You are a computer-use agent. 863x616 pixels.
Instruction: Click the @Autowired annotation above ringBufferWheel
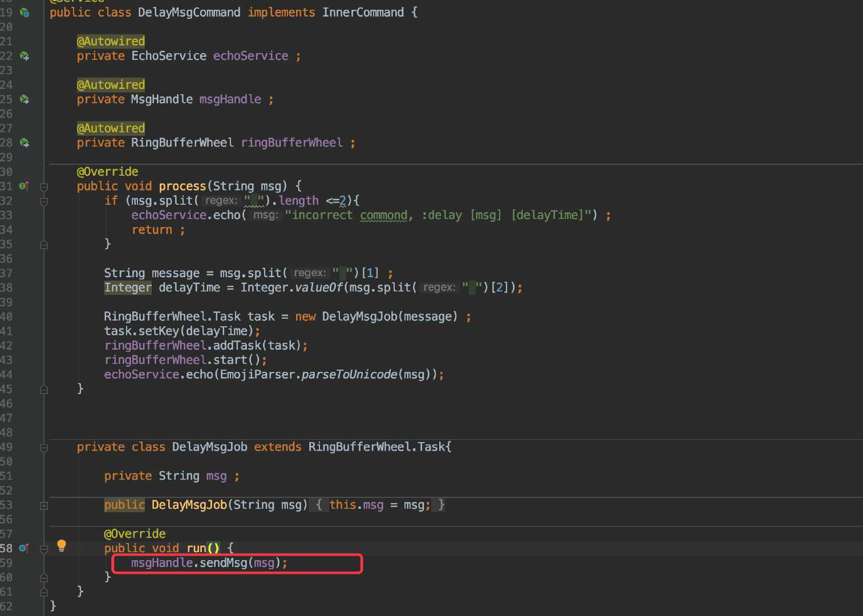point(111,128)
